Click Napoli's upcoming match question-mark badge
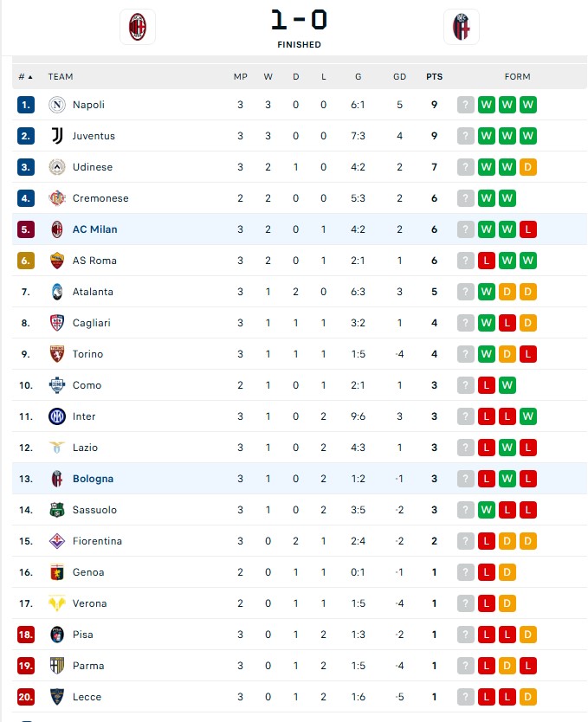The height and width of the screenshot is (722, 588). coord(466,105)
